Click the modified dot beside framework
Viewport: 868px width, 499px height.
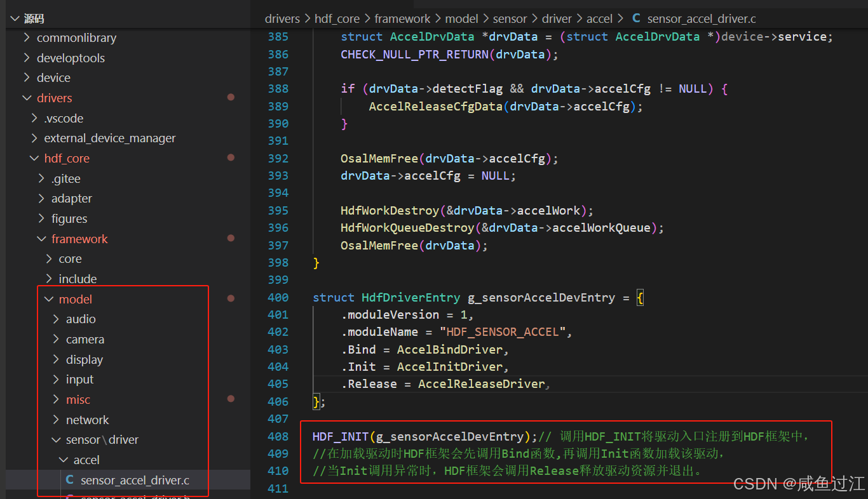pos(230,239)
